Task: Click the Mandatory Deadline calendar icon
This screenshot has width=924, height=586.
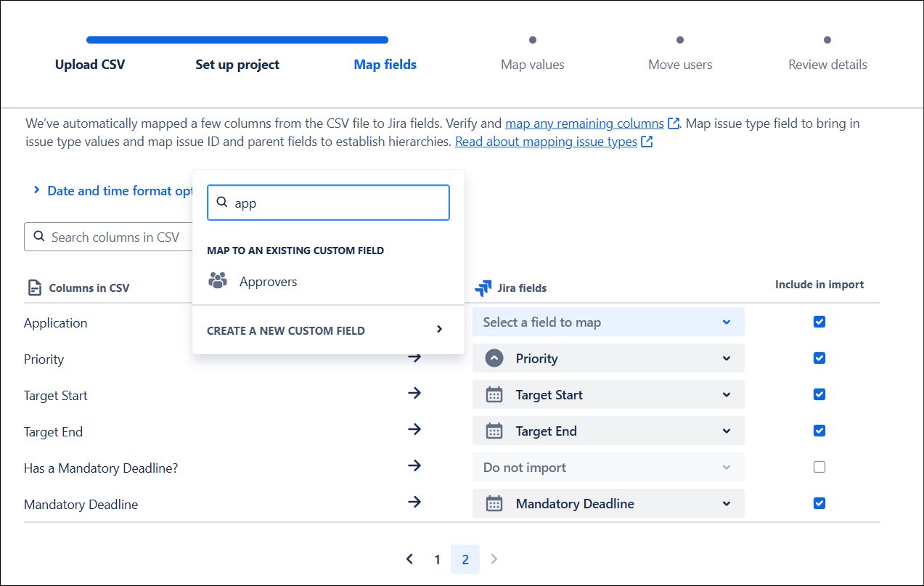Action: [x=494, y=504]
